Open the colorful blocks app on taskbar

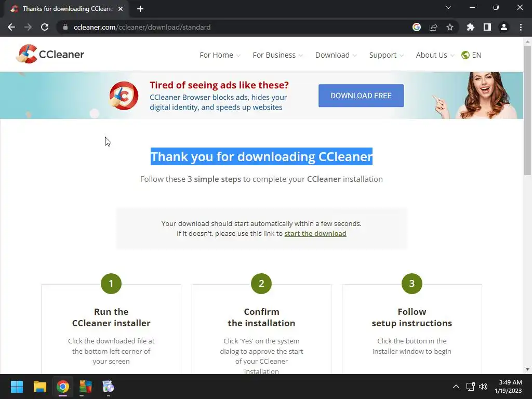point(86,387)
